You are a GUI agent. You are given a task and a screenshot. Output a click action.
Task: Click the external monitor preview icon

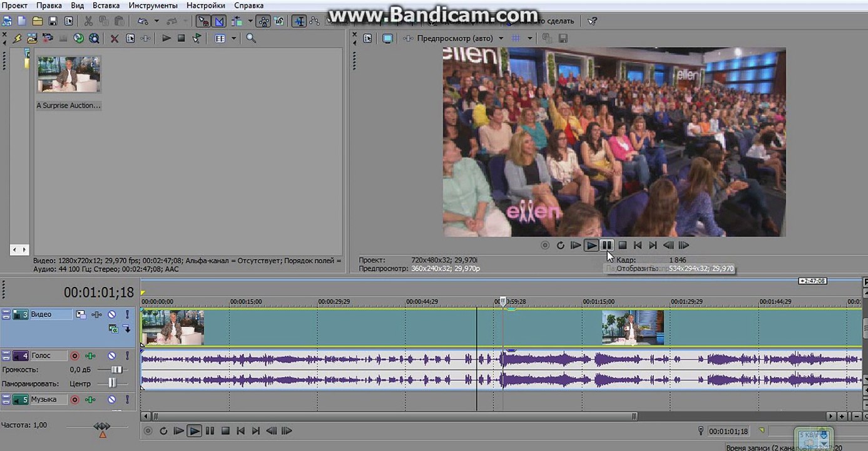(387, 38)
